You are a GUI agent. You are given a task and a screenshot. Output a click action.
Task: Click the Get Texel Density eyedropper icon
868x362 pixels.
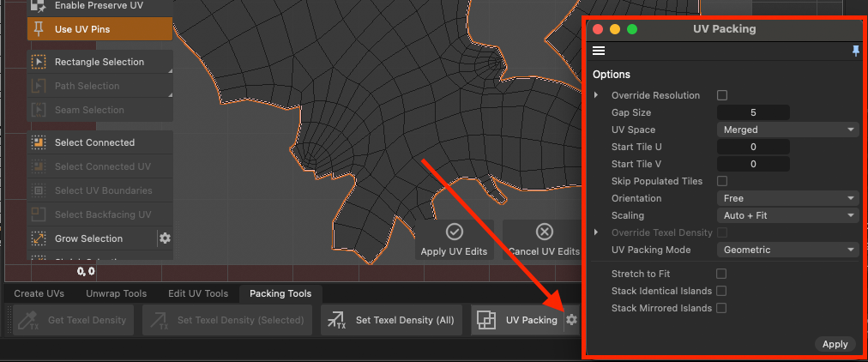pyautogui.click(x=29, y=320)
